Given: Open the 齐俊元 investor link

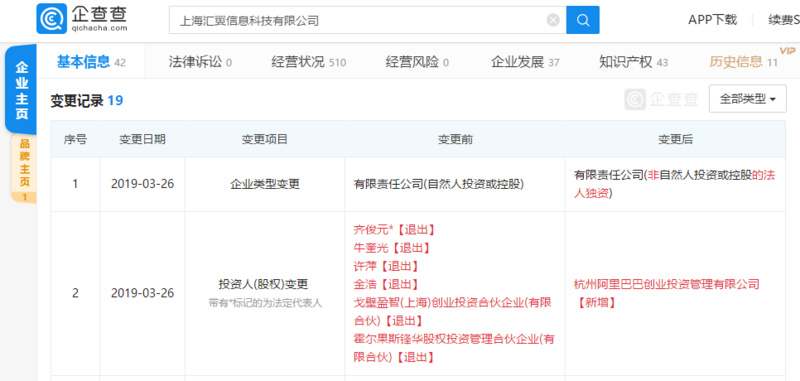Looking at the screenshot, I should click(371, 230).
